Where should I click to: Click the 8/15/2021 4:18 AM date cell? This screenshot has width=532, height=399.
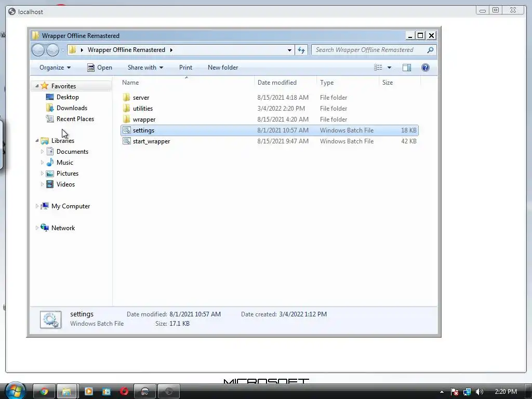click(283, 98)
